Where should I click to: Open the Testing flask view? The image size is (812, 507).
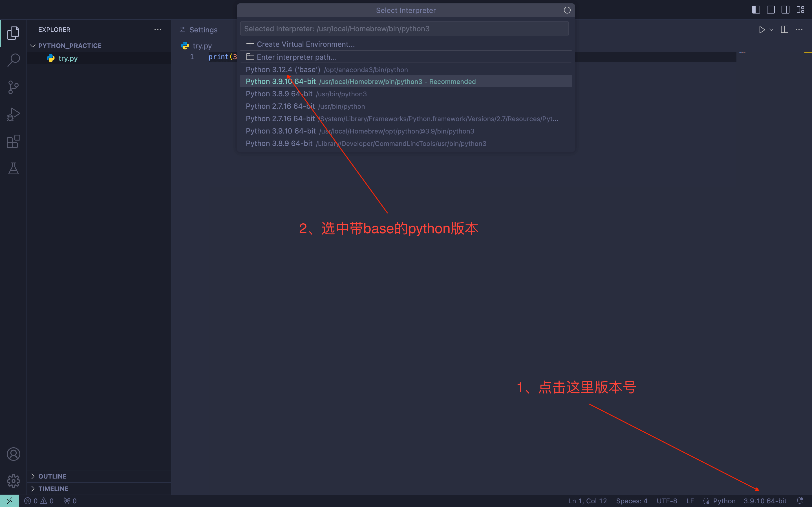[14, 168]
